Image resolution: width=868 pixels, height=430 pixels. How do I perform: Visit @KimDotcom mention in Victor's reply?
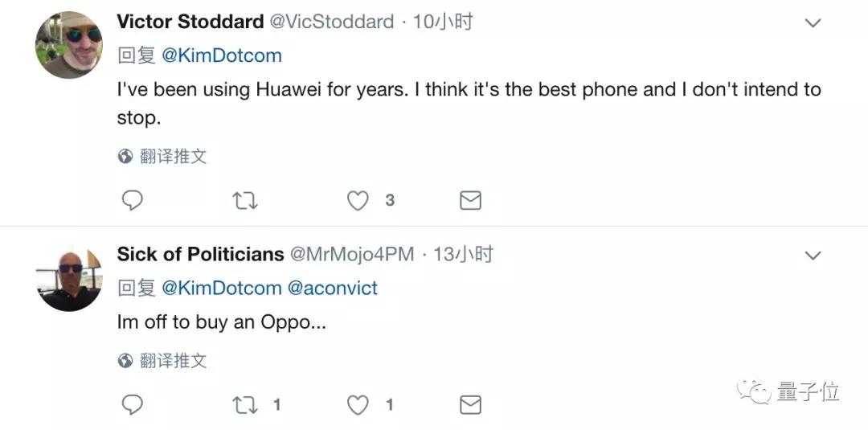tap(222, 55)
